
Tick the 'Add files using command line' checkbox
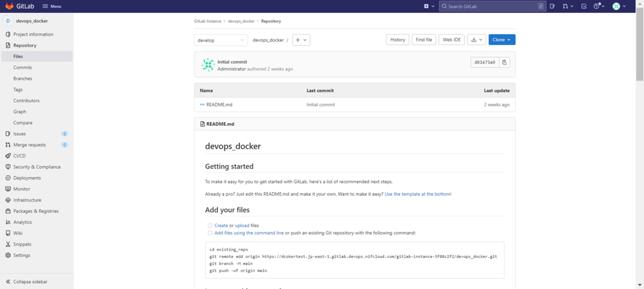tap(210, 233)
